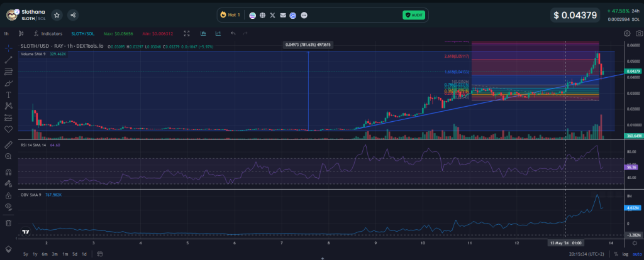Screen dimensions: 644x260
Task: Undo the last chart action
Action: pyautogui.click(x=233, y=34)
